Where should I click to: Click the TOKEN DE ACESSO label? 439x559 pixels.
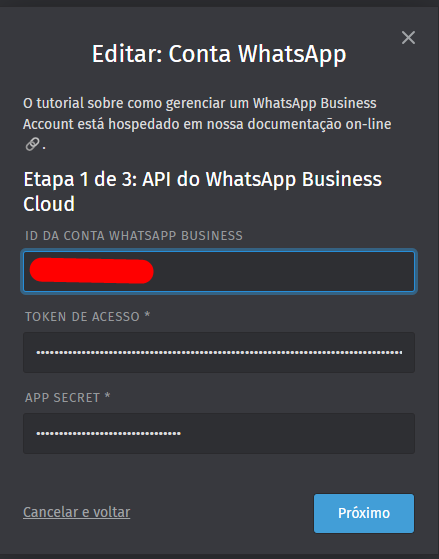click(82, 317)
